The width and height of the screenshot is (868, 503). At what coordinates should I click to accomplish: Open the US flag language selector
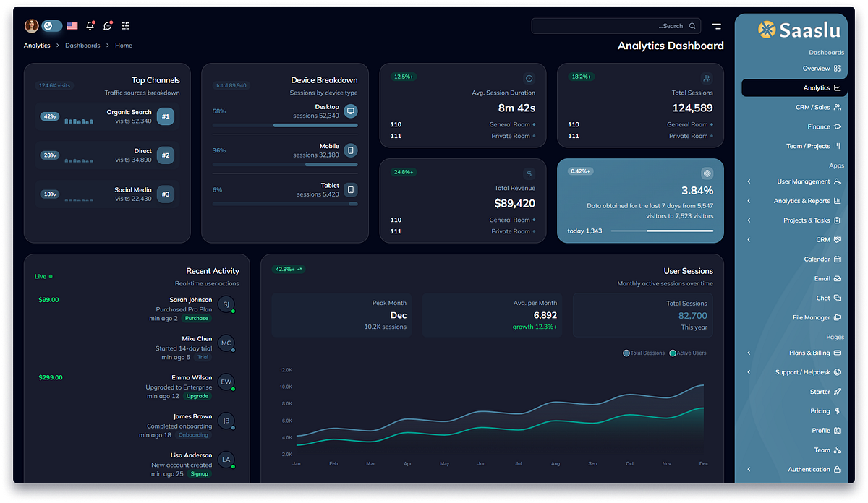[x=72, y=26]
